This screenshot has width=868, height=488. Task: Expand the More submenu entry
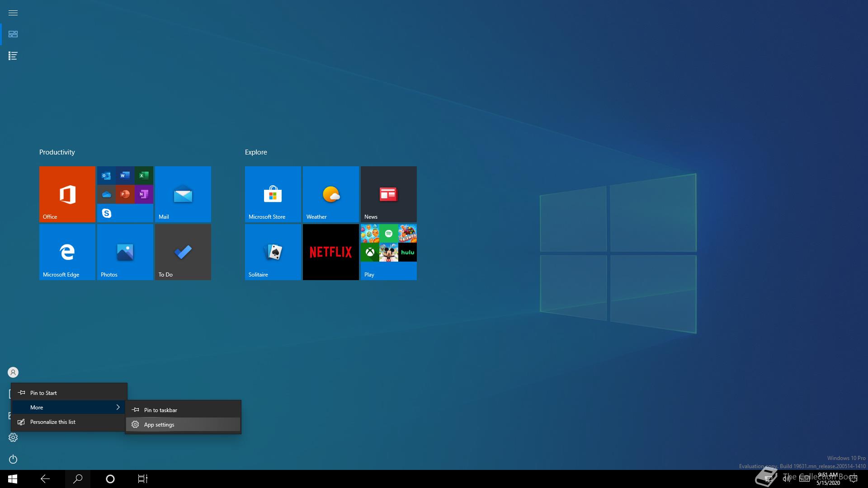pyautogui.click(x=69, y=408)
